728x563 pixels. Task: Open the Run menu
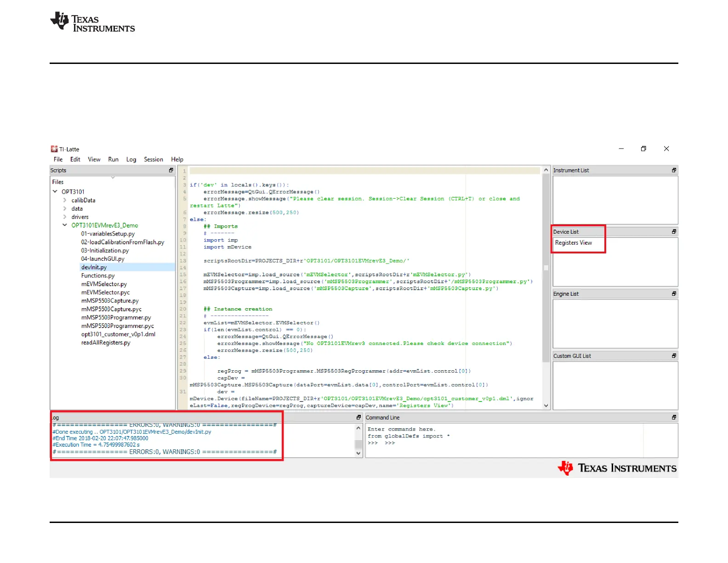113,160
